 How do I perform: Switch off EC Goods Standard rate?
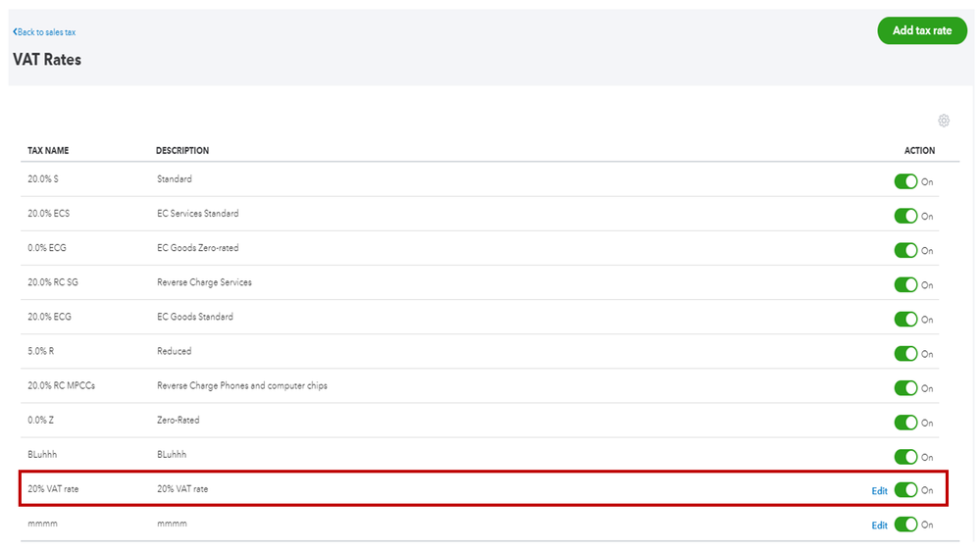coord(905,319)
